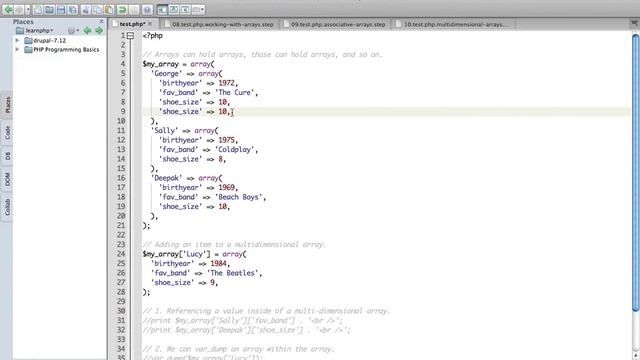Click the commented print 'Deepak' shoe_size line

(247, 330)
